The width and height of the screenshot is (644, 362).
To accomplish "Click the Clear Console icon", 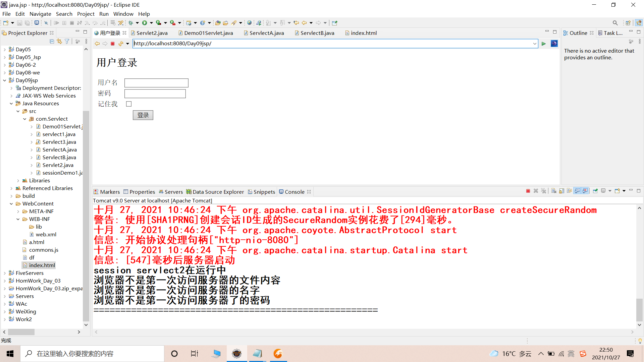I will (554, 191).
